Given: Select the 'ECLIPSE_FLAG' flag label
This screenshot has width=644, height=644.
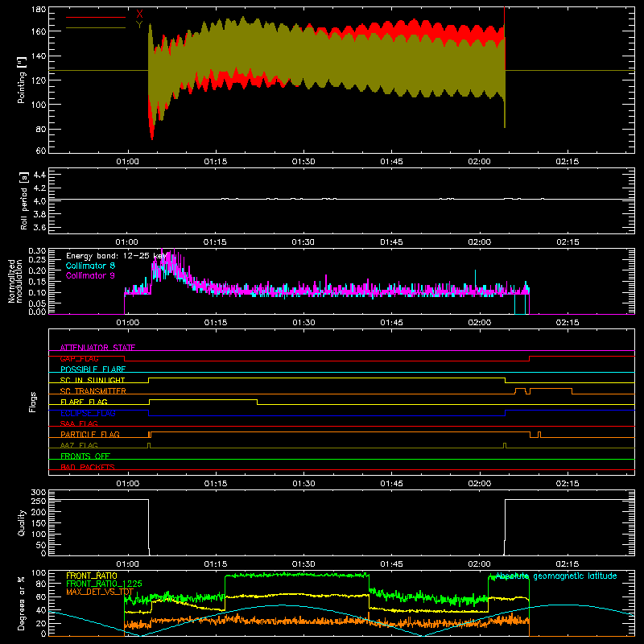Looking at the screenshot, I should (x=88, y=413).
